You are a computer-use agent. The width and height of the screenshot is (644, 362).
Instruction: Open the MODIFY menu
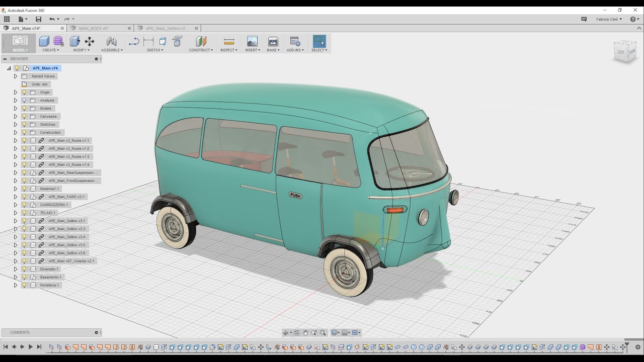click(81, 50)
